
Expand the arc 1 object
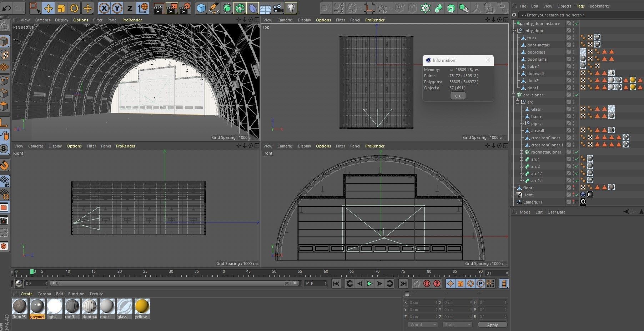[x=522, y=159]
